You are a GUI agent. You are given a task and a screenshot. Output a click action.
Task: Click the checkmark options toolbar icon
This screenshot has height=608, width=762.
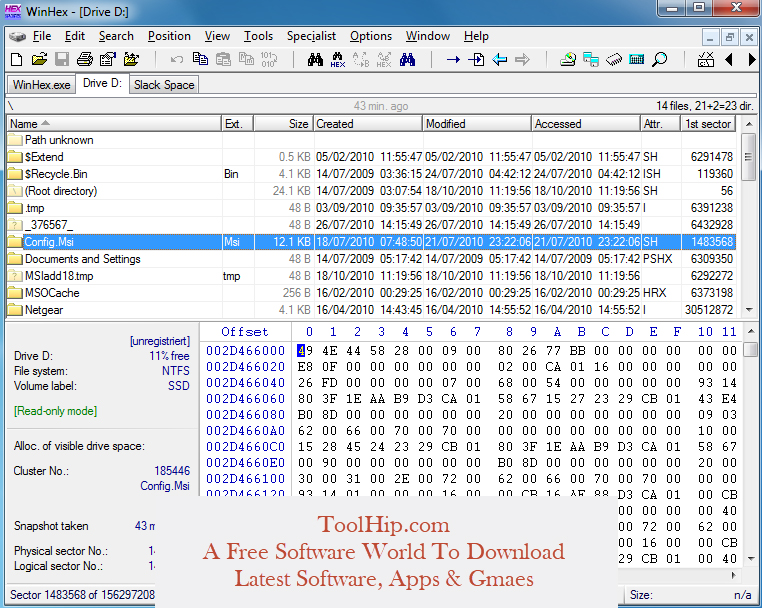[706, 60]
